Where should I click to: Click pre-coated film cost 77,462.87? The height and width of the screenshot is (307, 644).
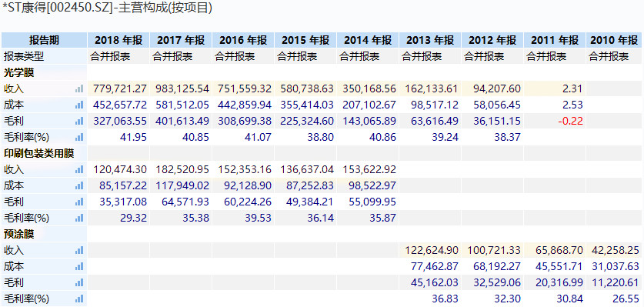(435, 266)
